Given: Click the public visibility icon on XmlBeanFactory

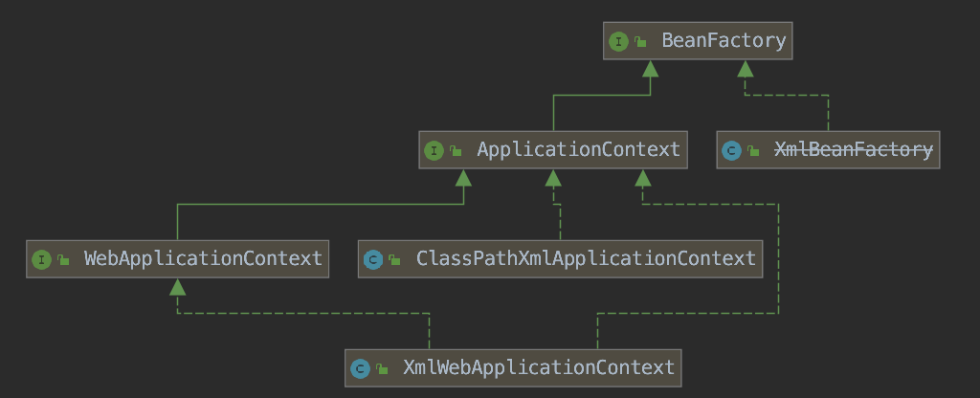Looking at the screenshot, I should coord(754,151).
